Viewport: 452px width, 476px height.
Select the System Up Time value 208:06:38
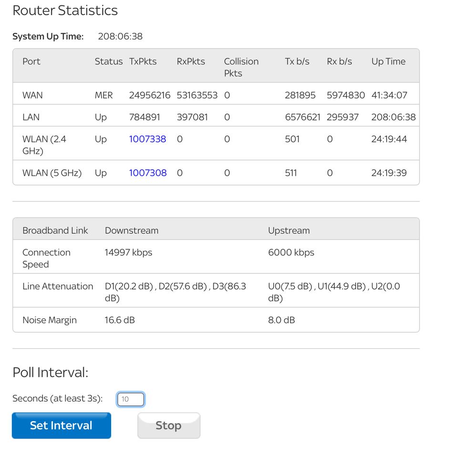120,37
